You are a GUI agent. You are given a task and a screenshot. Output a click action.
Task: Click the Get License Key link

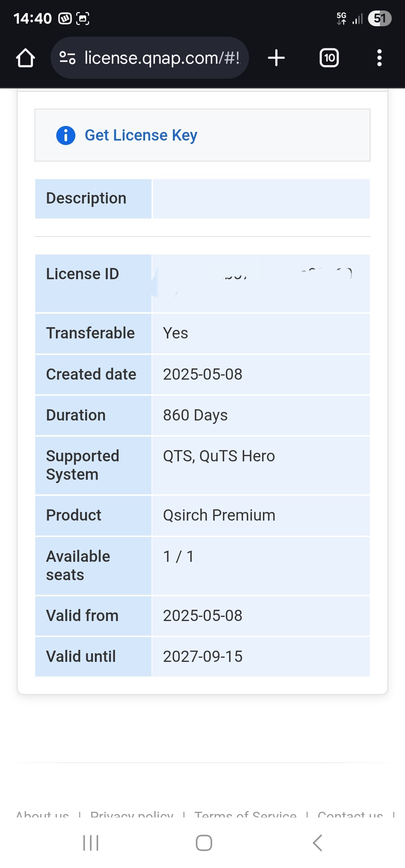(x=141, y=135)
